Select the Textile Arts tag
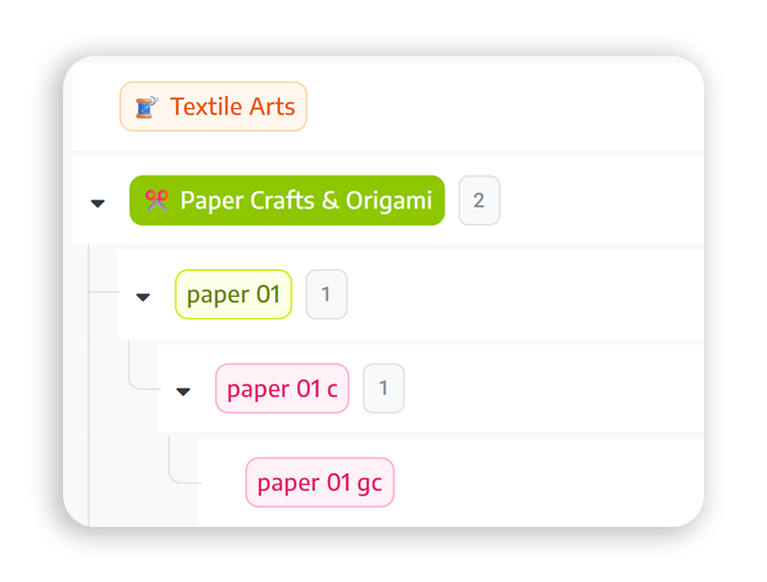Image resolution: width=767 pixels, height=582 pixels. point(232,107)
